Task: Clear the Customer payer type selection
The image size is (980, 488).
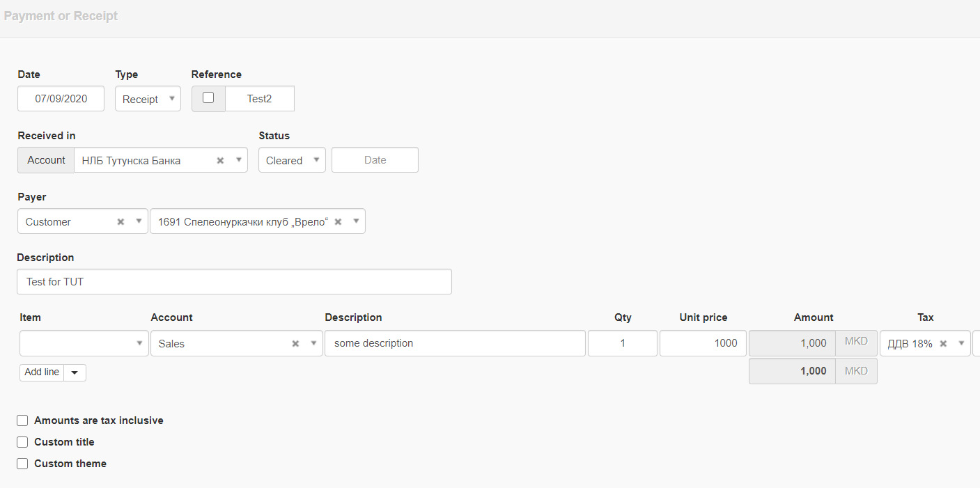Action: [120, 222]
